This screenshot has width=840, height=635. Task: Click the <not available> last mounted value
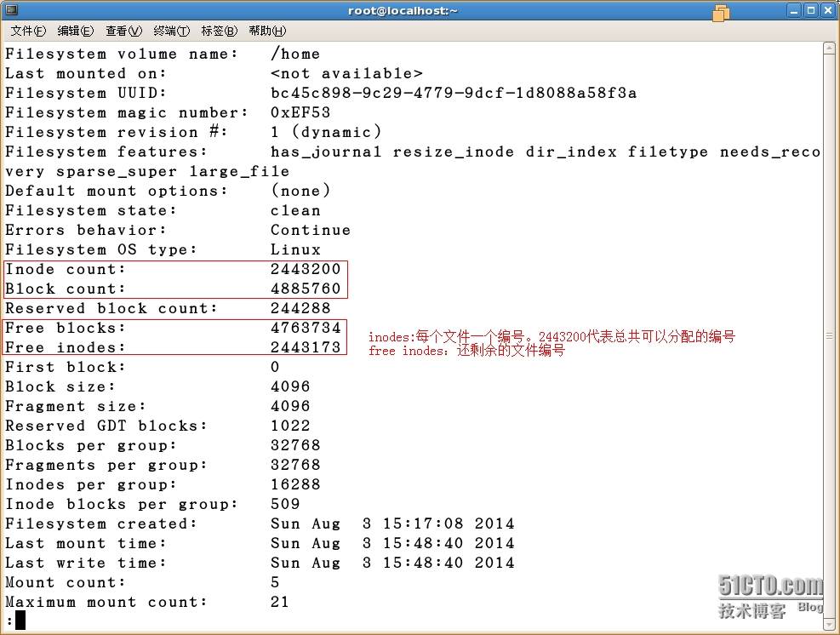(x=346, y=73)
